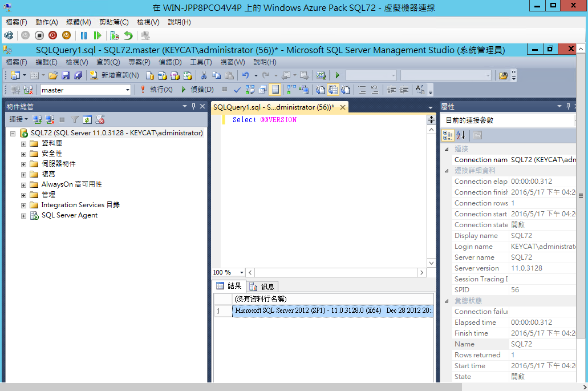Click the Database Engine Query icon
This screenshot has height=391, width=588.
click(149, 75)
